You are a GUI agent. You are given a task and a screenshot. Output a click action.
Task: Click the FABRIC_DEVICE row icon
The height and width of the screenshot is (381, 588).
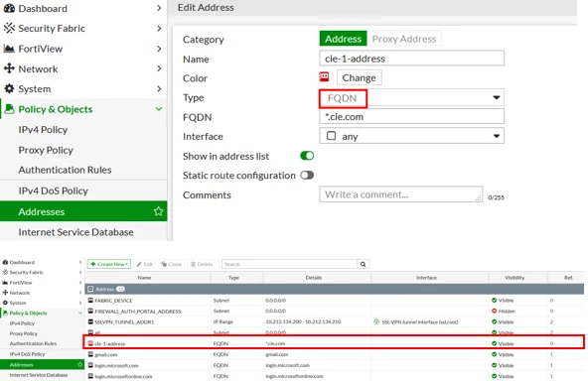pyautogui.click(x=90, y=300)
